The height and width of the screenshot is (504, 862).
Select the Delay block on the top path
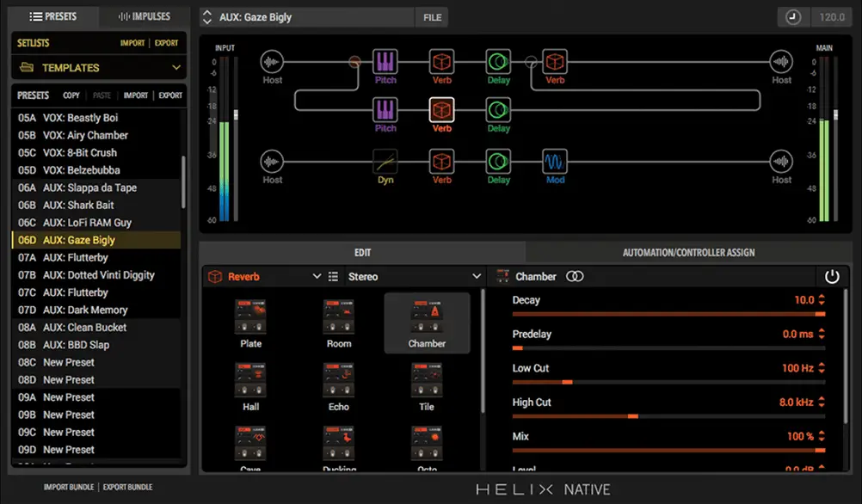pos(498,62)
